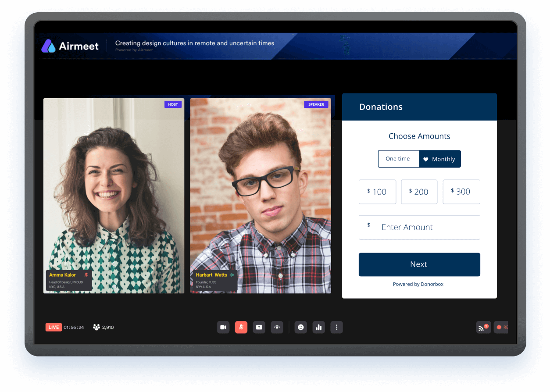550x392 pixels.
Task: Switch to the One time donation tab
Action: (x=399, y=159)
